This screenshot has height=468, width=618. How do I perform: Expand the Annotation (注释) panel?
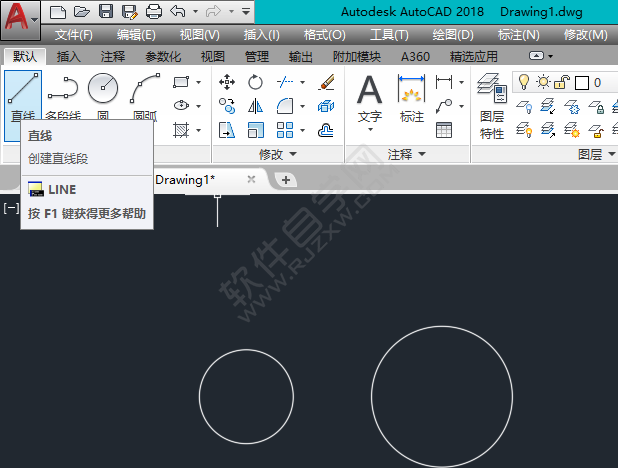coord(407,154)
